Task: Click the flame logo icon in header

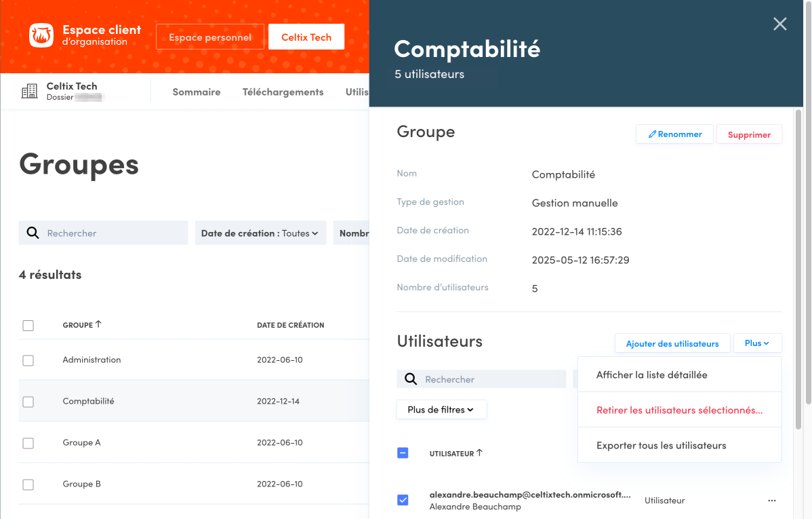Action: point(41,36)
